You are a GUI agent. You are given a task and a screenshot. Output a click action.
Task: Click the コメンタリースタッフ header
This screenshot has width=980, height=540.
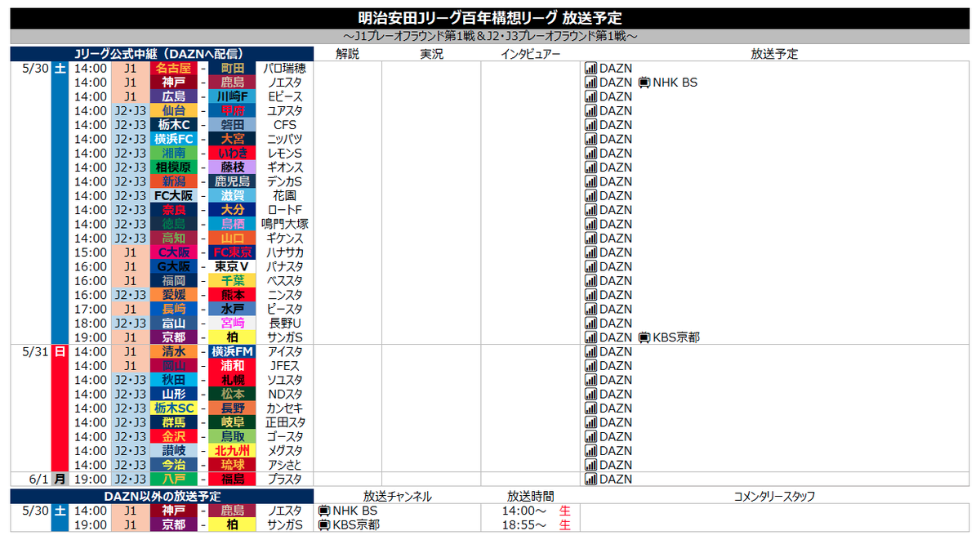(774, 496)
